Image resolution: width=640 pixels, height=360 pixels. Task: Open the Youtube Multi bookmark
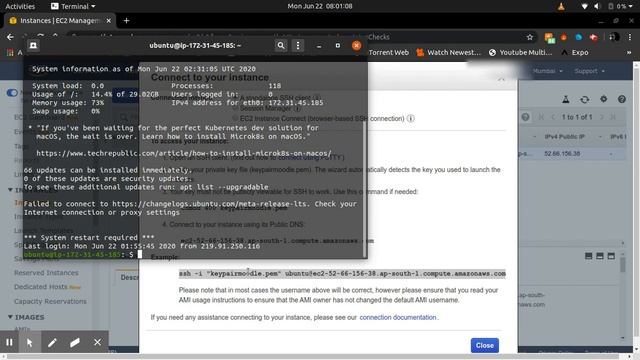520,52
